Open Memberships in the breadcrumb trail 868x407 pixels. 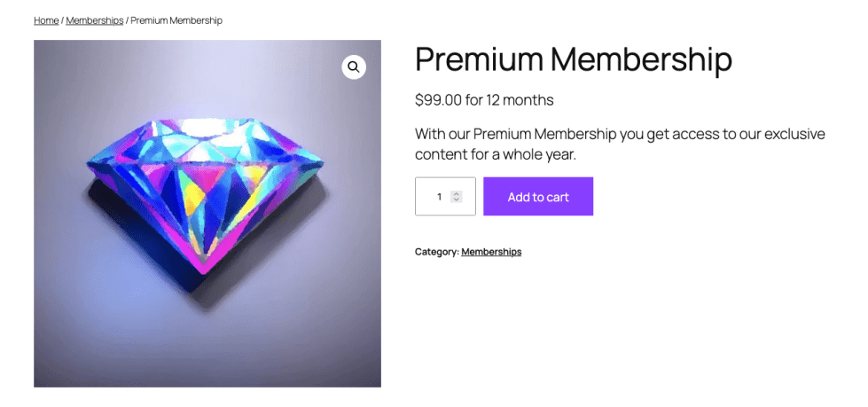click(x=94, y=20)
